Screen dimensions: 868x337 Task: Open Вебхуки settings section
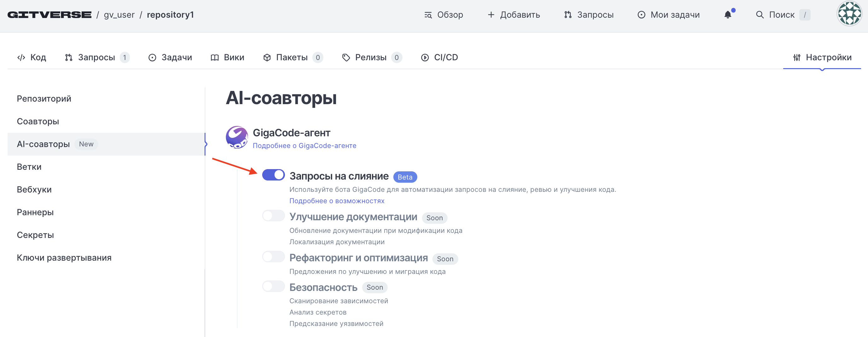[x=106, y=190]
